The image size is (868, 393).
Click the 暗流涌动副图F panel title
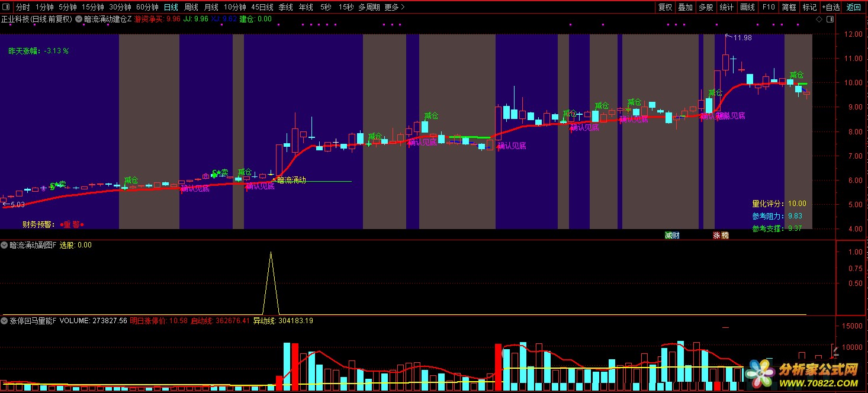tap(33, 244)
